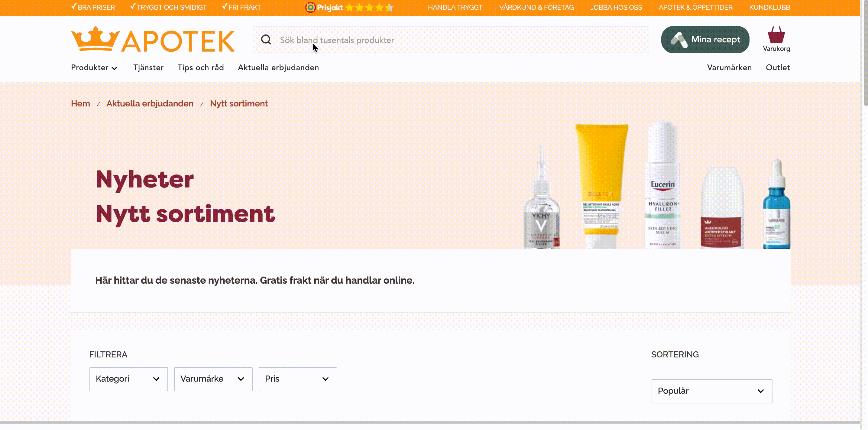Go to Aktuella erbjudanden in navigation
Image resolution: width=868 pixels, height=430 pixels.
click(x=278, y=67)
